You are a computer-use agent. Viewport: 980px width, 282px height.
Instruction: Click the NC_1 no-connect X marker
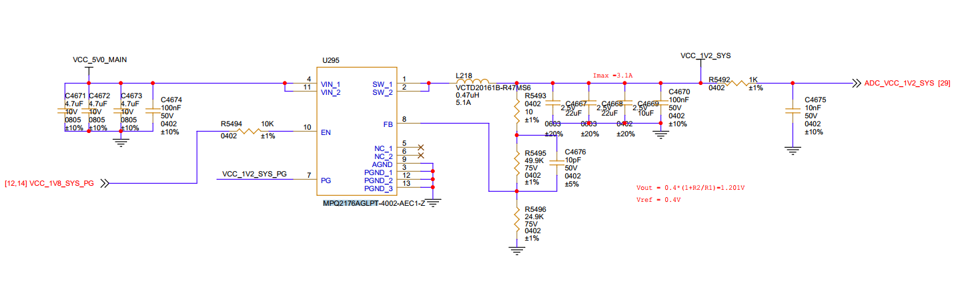pyautogui.click(x=420, y=146)
